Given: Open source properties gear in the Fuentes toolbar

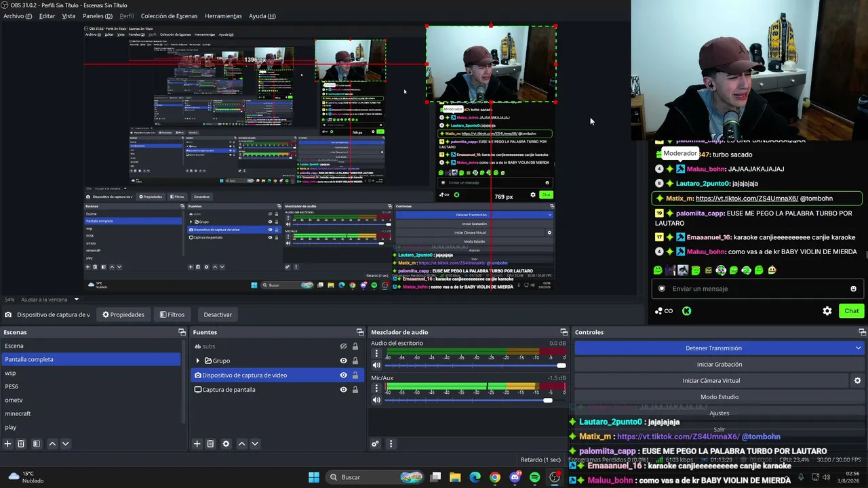Looking at the screenshot, I should (226, 444).
